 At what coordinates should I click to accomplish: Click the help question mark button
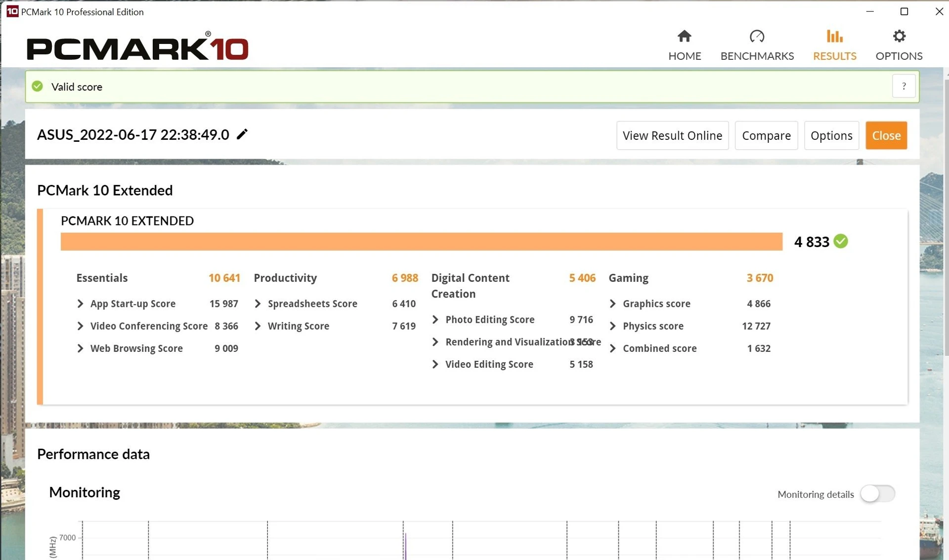pyautogui.click(x=904, y=86)
